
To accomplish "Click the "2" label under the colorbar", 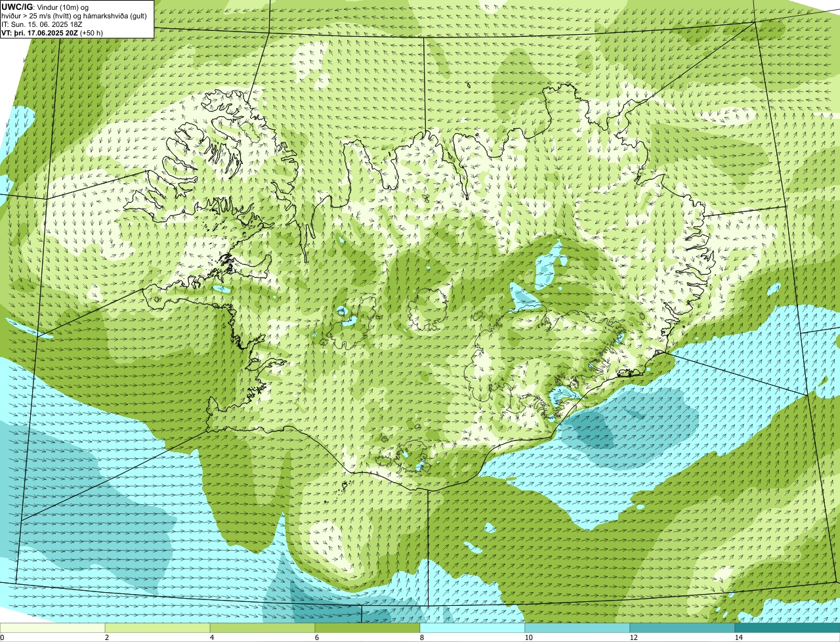I will coord(106,637).
